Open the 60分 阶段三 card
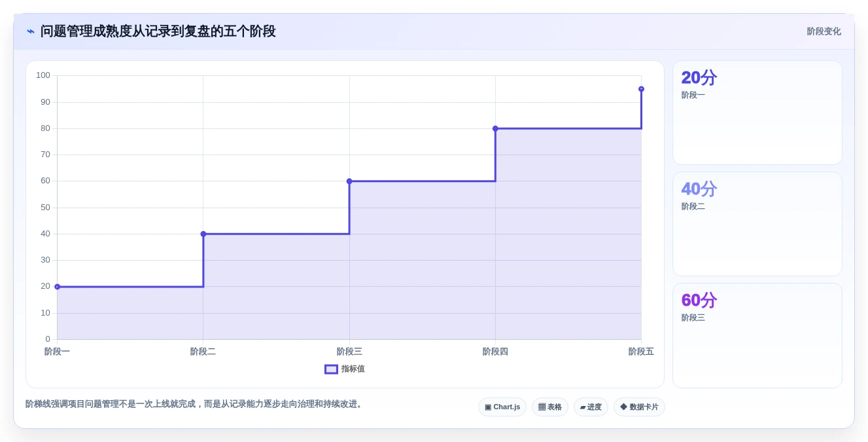Screen dimensions: 868x442 pyautogui.click(x=757, y=335)
